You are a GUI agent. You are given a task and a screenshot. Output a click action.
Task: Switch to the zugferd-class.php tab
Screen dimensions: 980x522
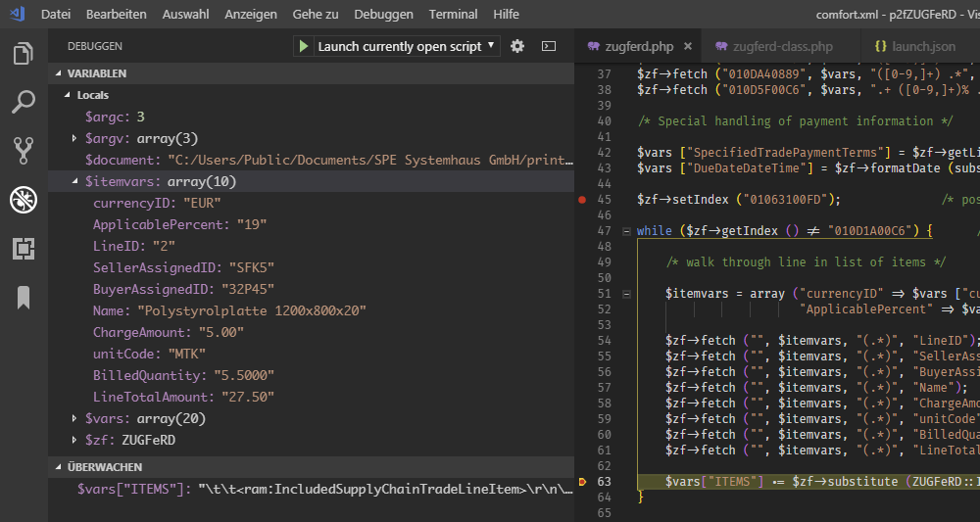pos(773,46)
